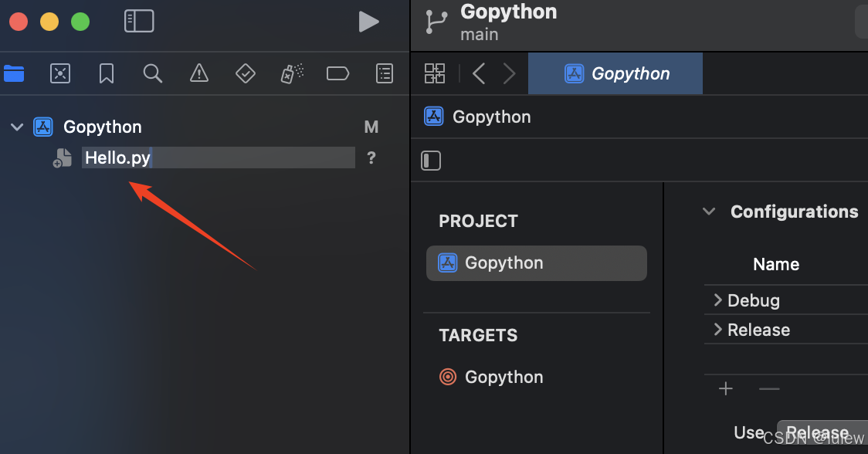
Task: Open the related items grid menu
Action: [435, 73]
